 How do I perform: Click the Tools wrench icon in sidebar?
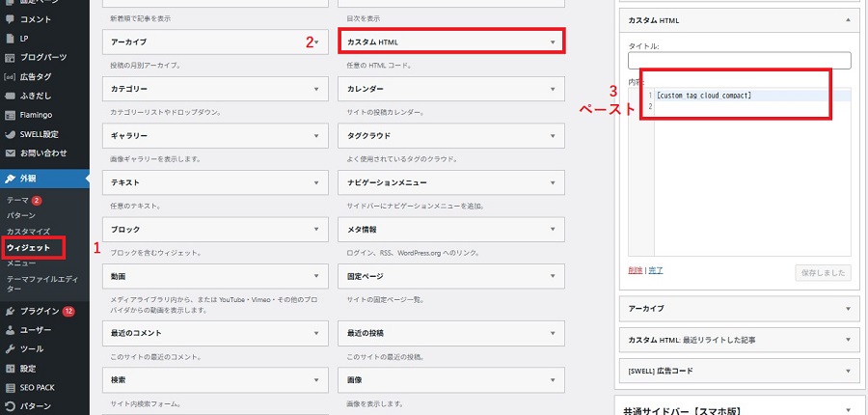[10, 348]
